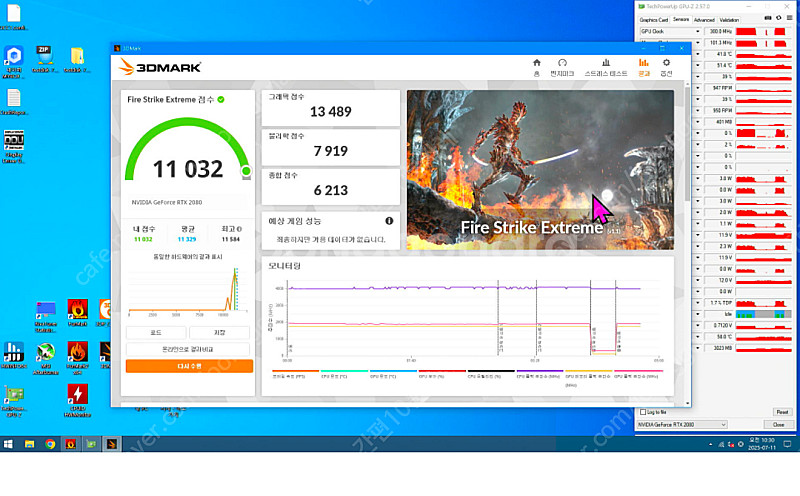Open the dropdown for the 1.7 % TDP sensor
Image resolution: width=800 pixels, height=496 pixels.
point(697,303)
